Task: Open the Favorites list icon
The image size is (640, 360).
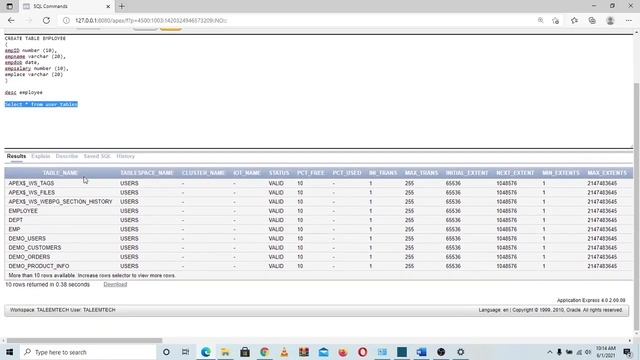Action: tap(574, 20)
